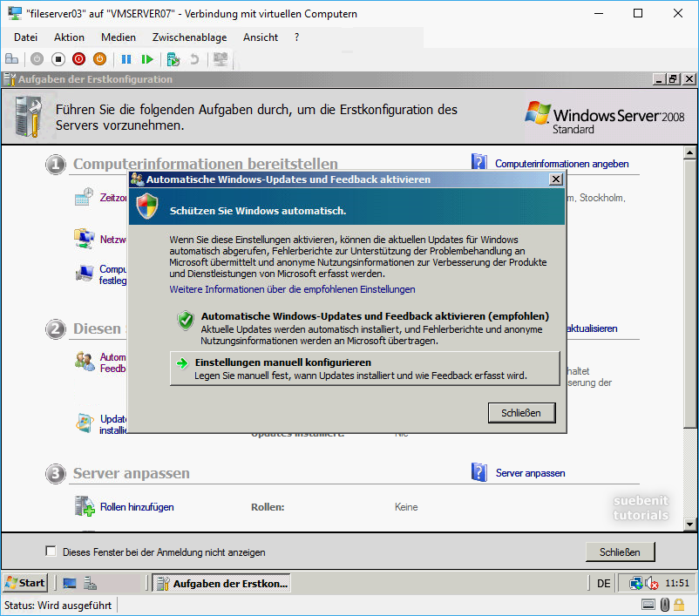This screenshot has height=616, width=699.
Task: Click the DE language indicator
Action: [604, 583]
